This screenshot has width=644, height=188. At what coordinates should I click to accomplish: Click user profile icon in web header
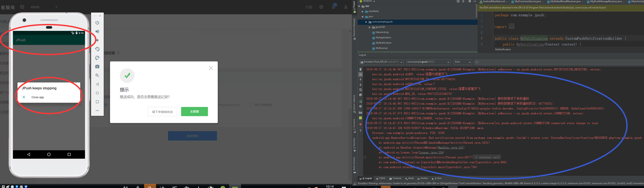(346, 7)
